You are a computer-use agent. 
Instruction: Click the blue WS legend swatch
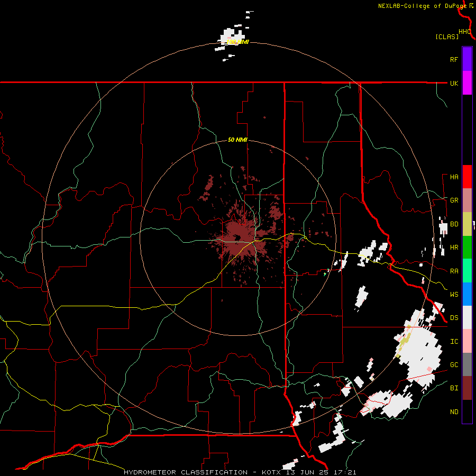pos(467,294)
